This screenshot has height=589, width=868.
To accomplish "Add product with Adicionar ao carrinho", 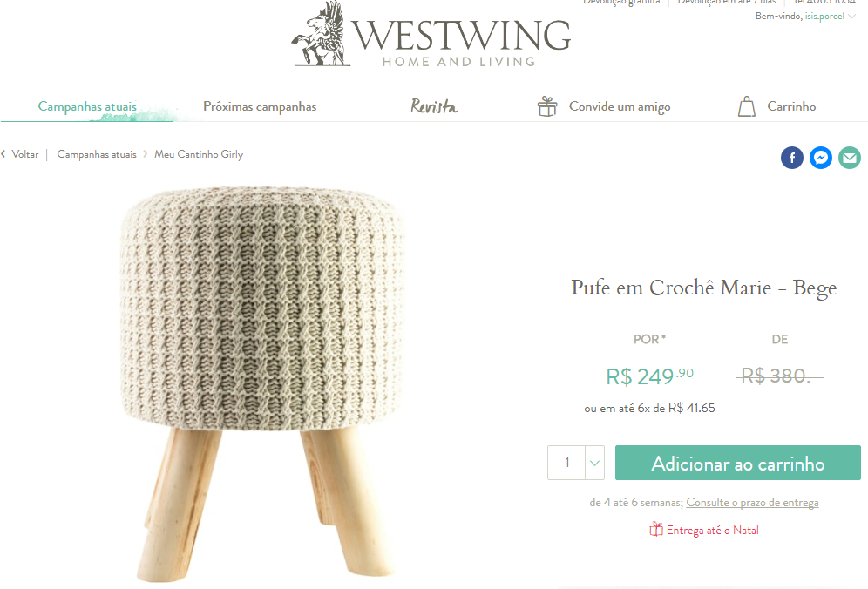I will pos(738,463).
